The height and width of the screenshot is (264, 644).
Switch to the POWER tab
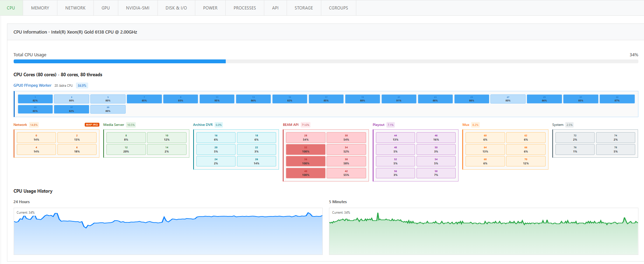[210, 8]
